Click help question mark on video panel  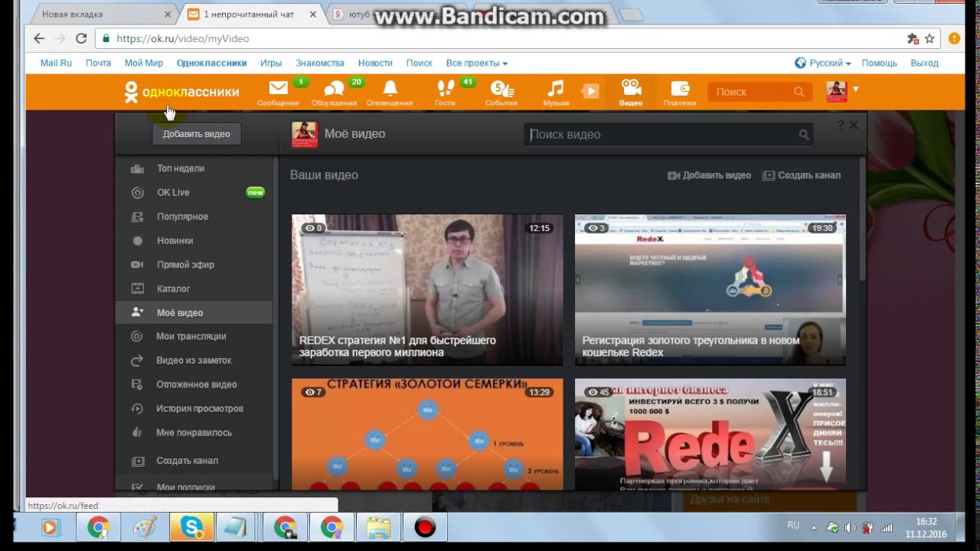[840, 125]
